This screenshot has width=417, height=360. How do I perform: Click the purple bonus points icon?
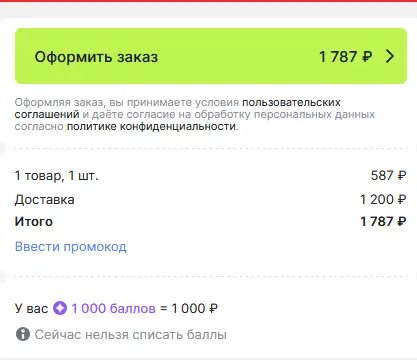(x=60, y=308)
